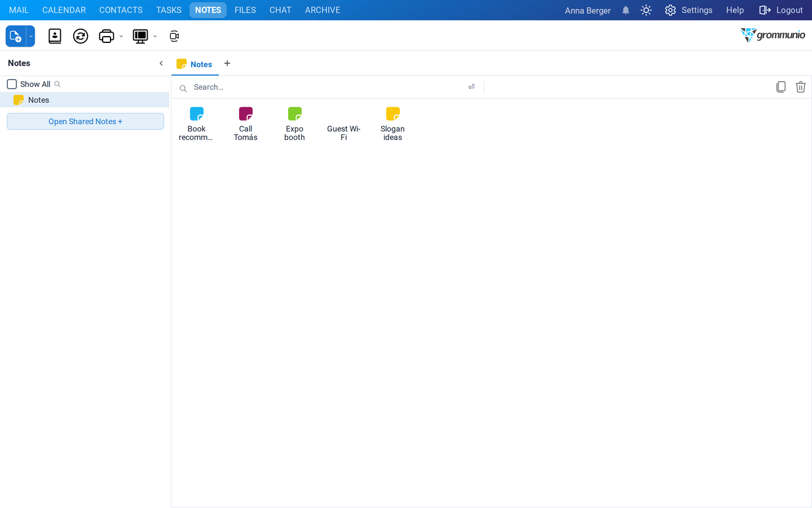Submit the search with the enter arrow icon
This screenshot has height=508, width=812.
click(x=471, y=87)
